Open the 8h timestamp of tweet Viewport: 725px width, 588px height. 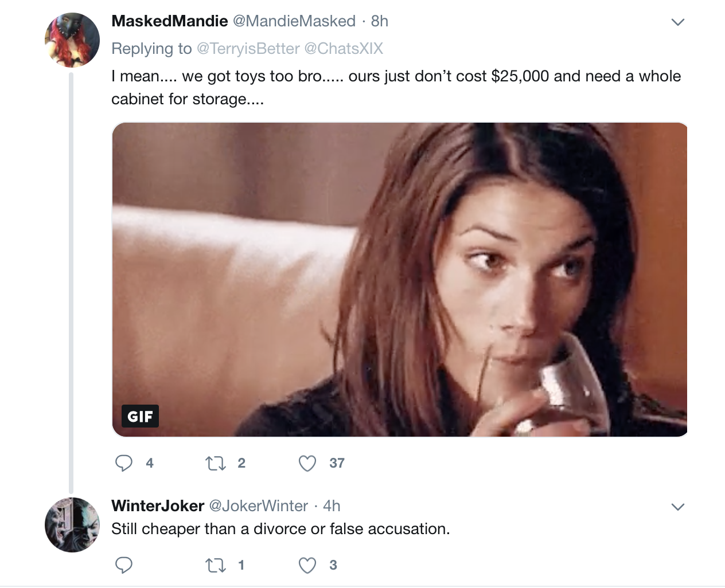[x=380, y=21]
